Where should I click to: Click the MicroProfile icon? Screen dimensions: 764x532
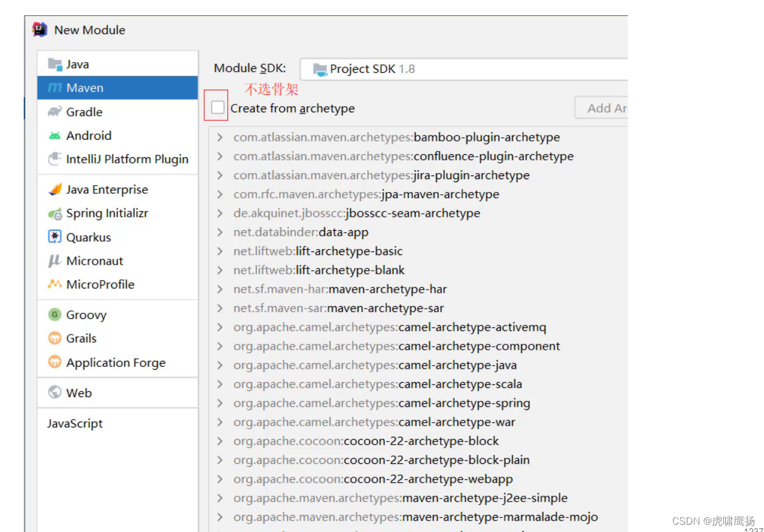point(55,284)
